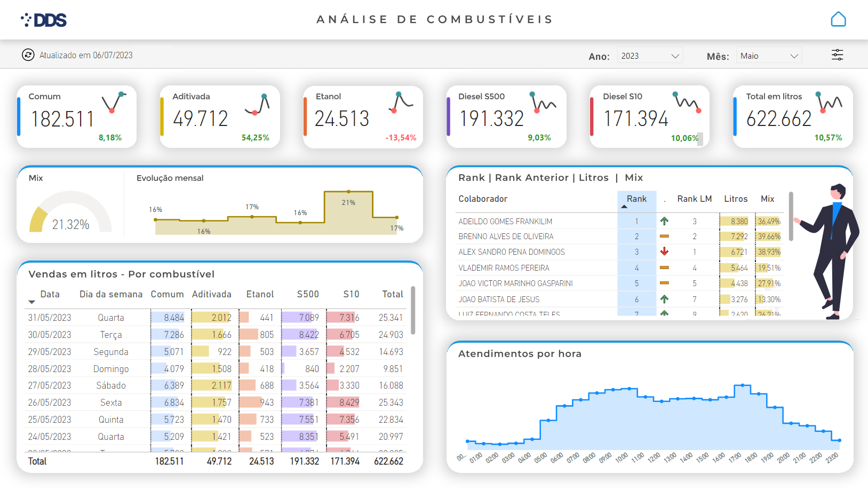
Task: Select the Etanol card value 24.513
Action: [342, 119]
